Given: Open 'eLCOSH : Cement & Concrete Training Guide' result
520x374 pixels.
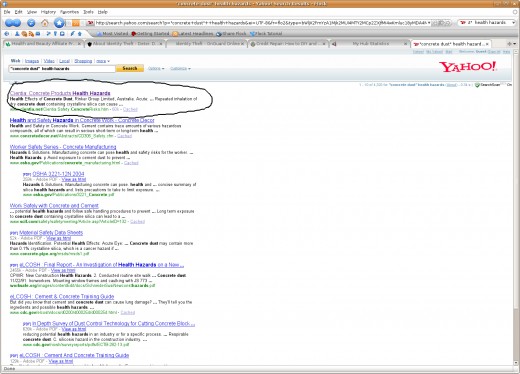Looking at the screenshot, I should point(62,297).
